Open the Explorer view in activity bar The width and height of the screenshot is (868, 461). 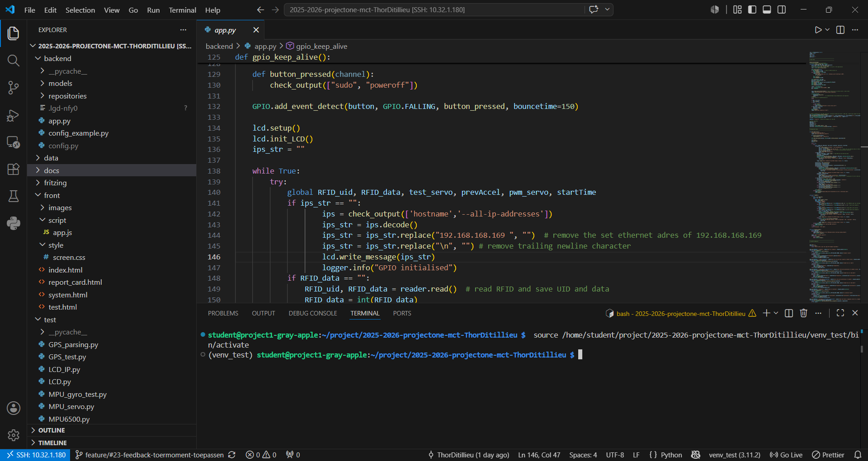click(13, 33)
